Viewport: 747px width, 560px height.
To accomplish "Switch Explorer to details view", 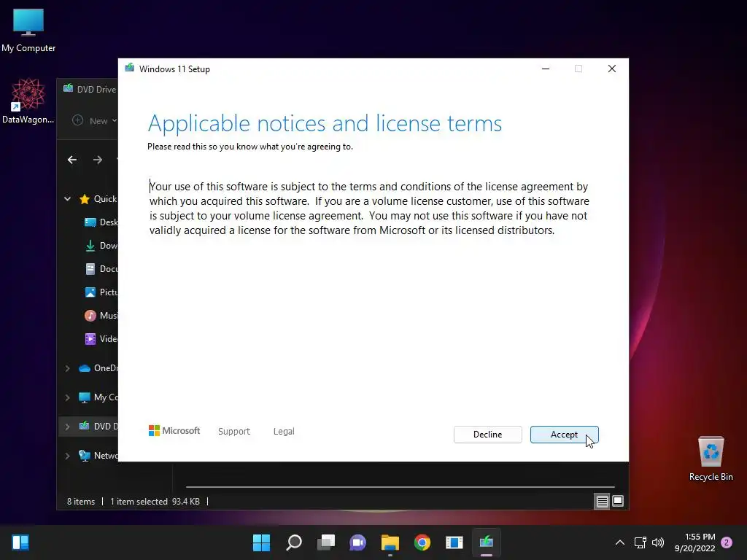I will [x=602, y=502].
